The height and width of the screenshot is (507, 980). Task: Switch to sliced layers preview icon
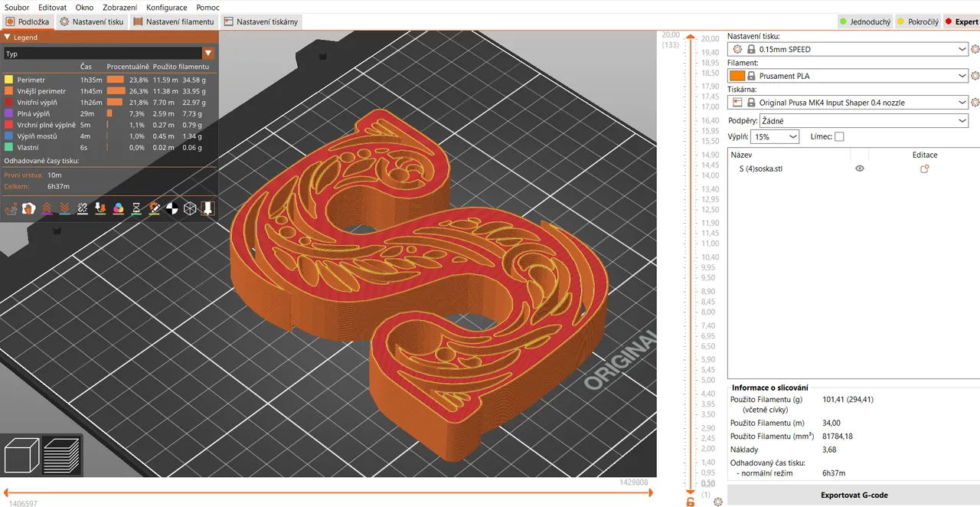62,455
